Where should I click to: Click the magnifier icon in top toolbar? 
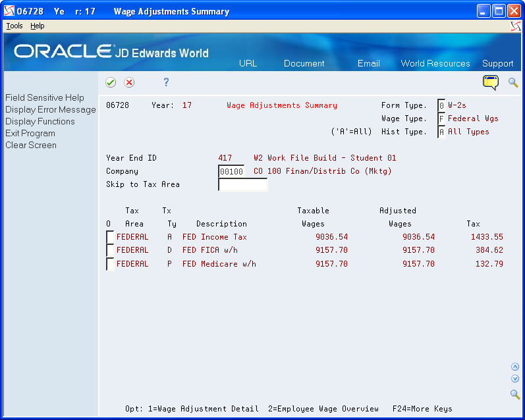(x=513, y=82)
